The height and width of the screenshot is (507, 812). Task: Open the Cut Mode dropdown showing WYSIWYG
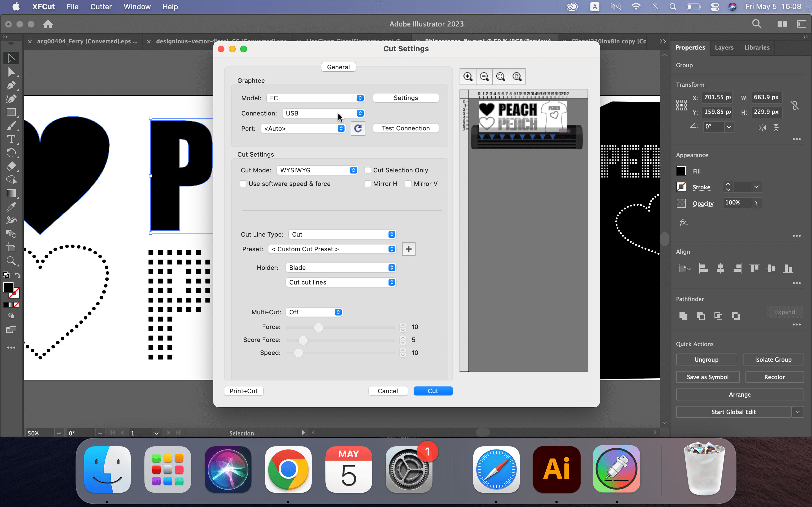coord(317,170)
